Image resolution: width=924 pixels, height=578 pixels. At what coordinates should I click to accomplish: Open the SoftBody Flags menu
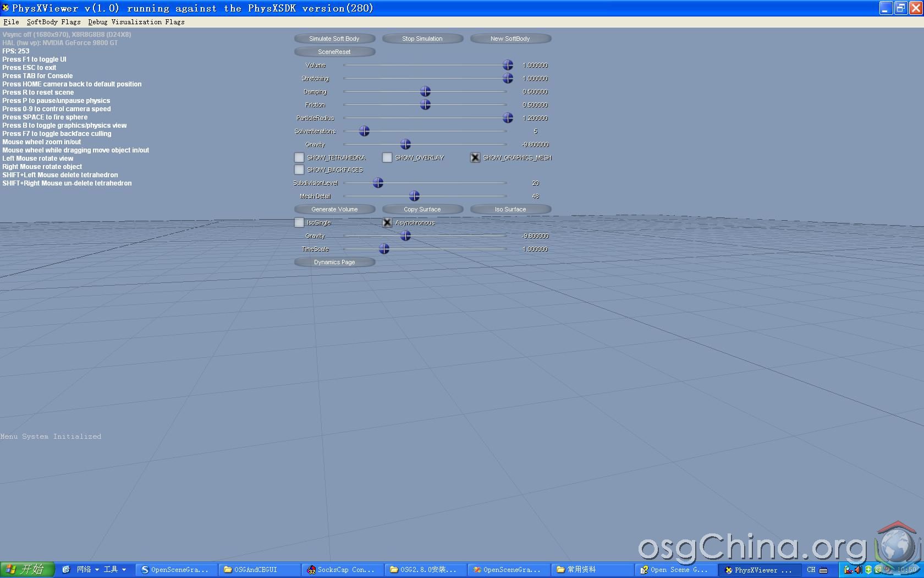pyautogui.click(x=53, y=22)
